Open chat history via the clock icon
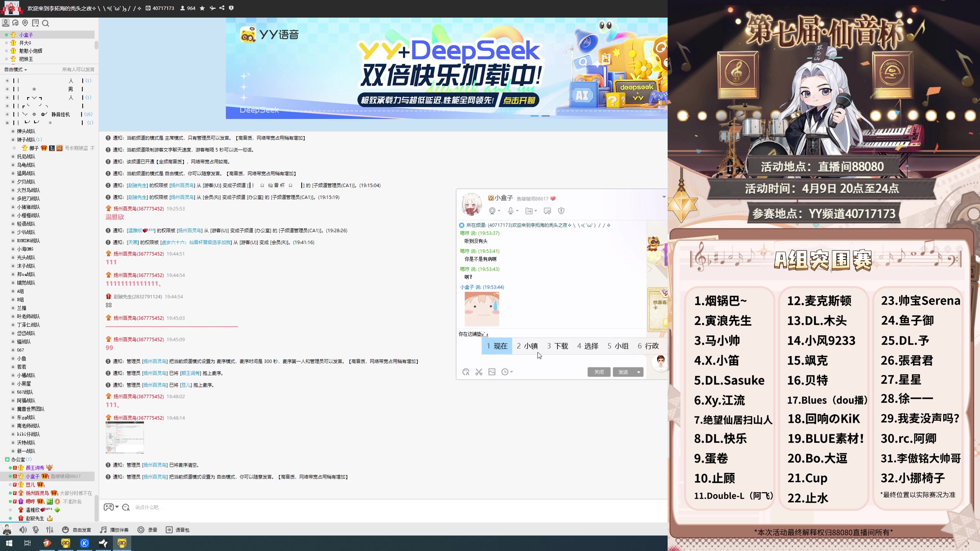The image size is (980, 551). point(505,372)
